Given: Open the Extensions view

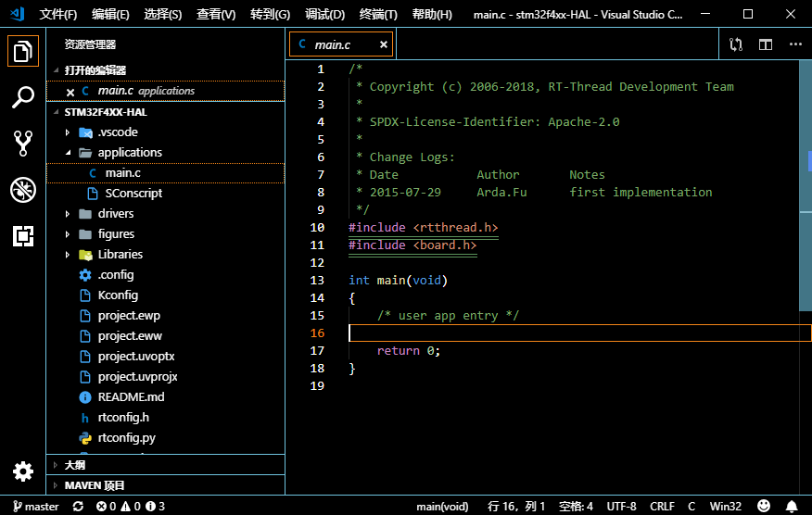Looking at the screenshot, I should [x=23, y=236].
